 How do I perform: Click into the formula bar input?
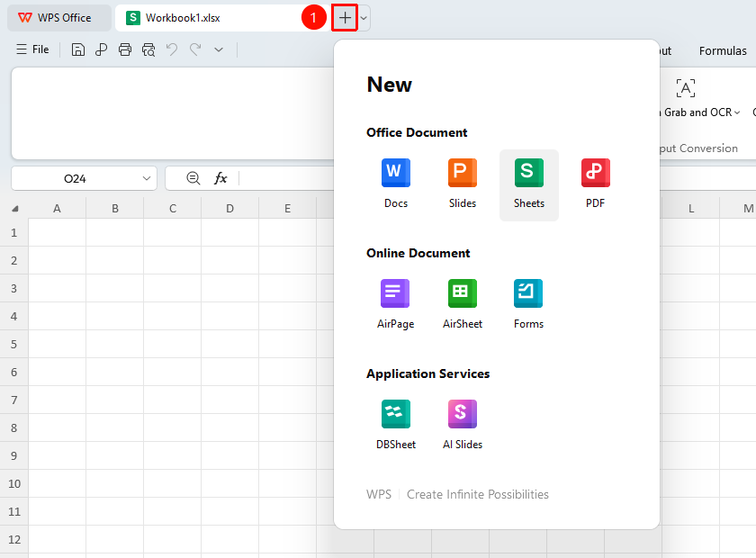point(288,178)
